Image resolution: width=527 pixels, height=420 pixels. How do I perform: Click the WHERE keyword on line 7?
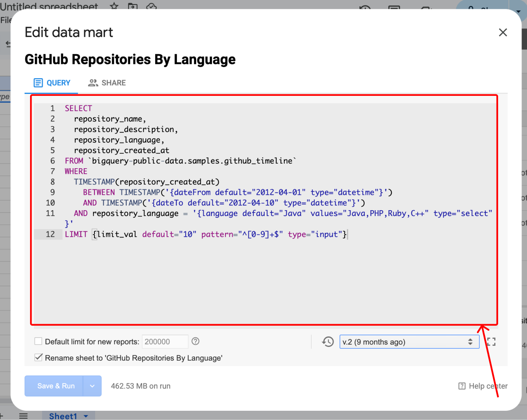76,171
